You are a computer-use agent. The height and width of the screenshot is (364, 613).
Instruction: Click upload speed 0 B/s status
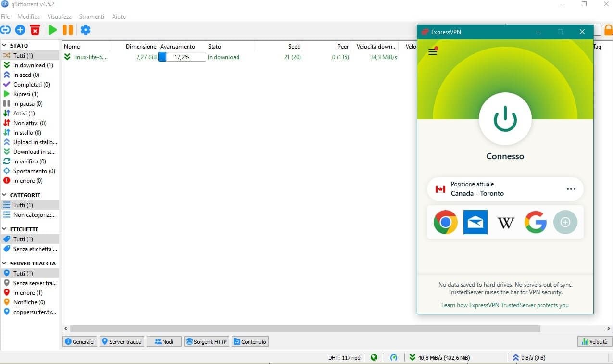529,357
